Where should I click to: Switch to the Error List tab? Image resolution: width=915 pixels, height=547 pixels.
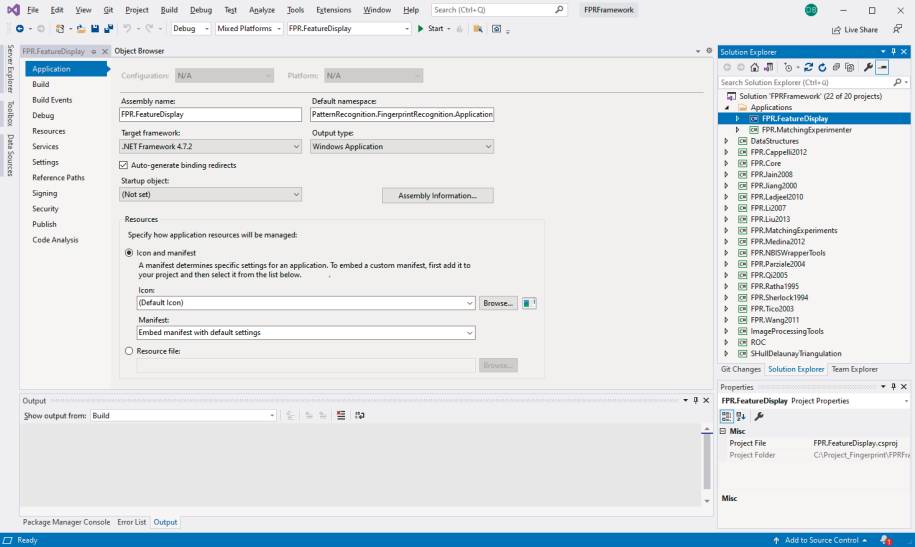click(x=131, y=522)
